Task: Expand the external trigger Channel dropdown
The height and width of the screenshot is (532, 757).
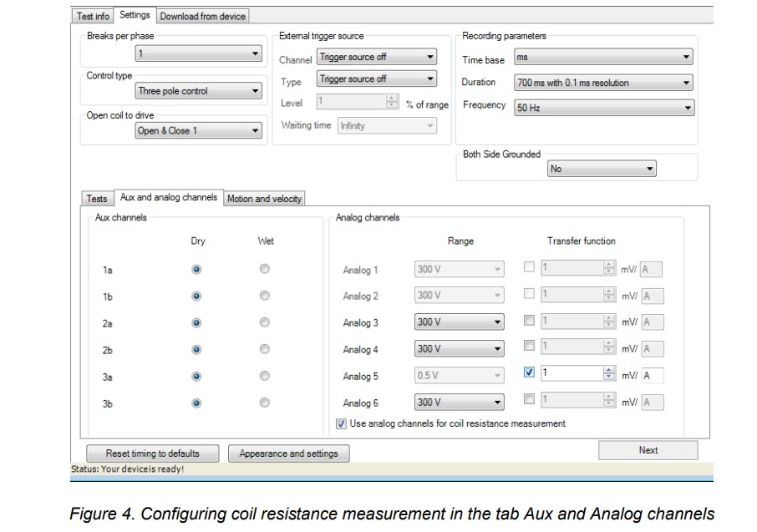Action: [x=376, y=58]
